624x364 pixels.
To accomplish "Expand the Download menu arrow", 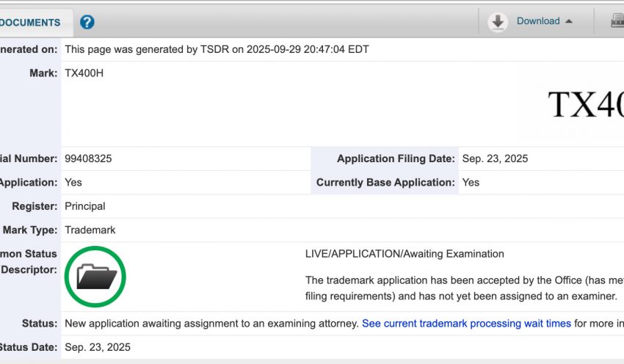I will tap(569, 21).
